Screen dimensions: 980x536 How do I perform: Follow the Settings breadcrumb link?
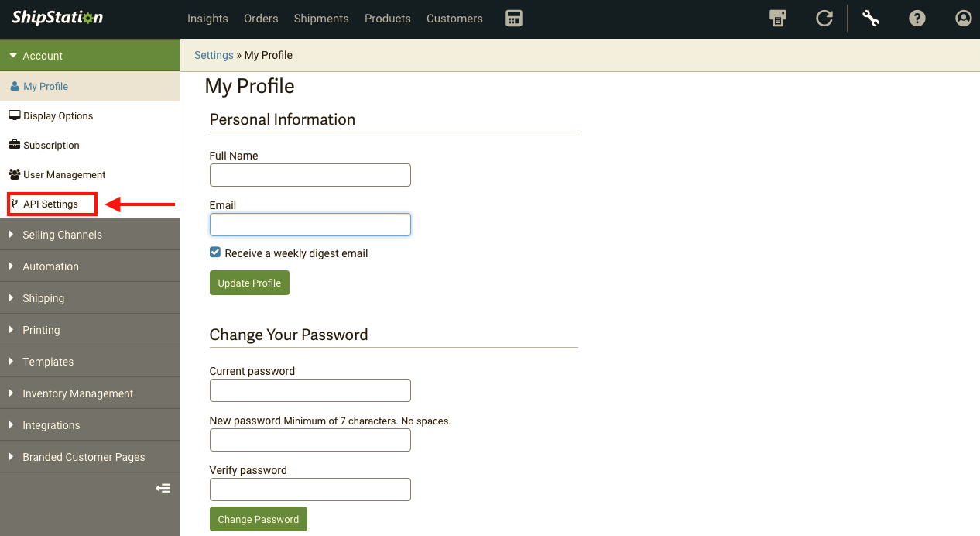[214, 55]
